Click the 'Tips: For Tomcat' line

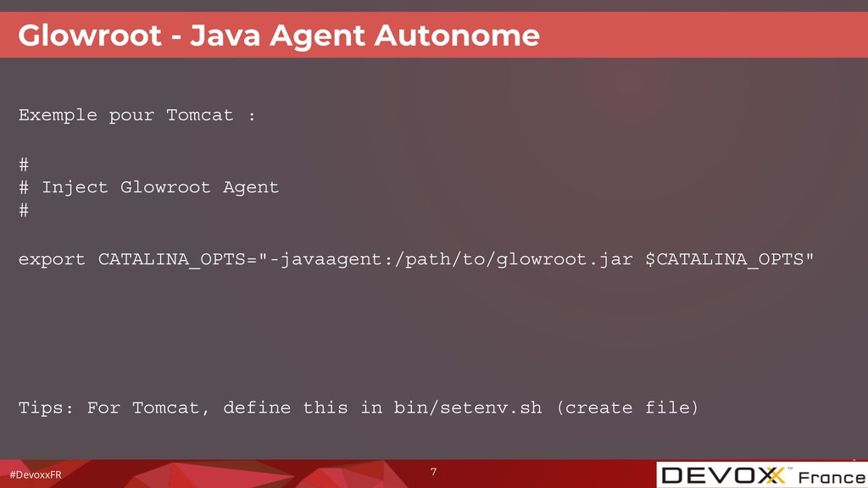click(359, 408)
